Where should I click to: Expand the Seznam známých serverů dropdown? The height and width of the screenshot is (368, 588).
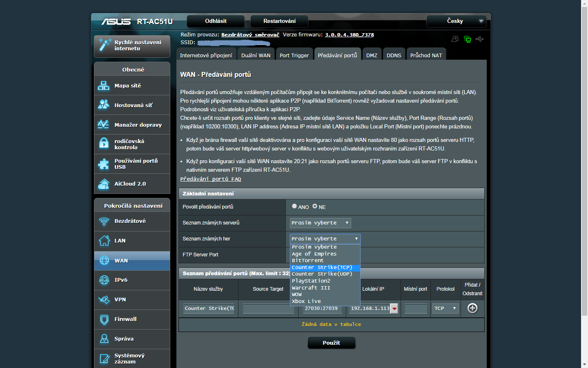[x=320, y=223]
